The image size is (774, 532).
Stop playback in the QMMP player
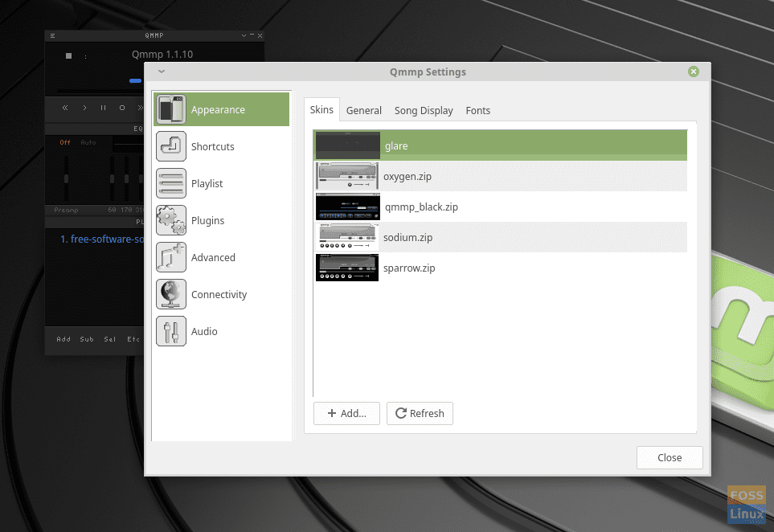[122, 108]
